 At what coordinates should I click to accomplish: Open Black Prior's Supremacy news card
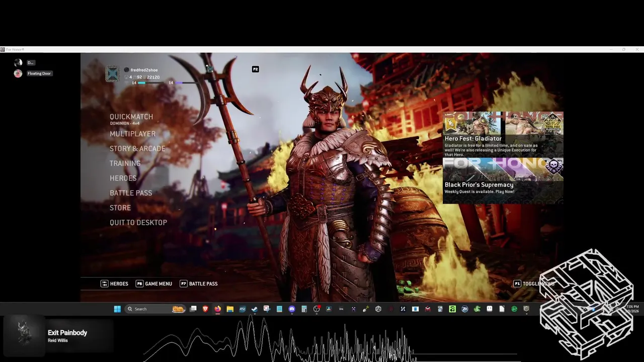503,180
